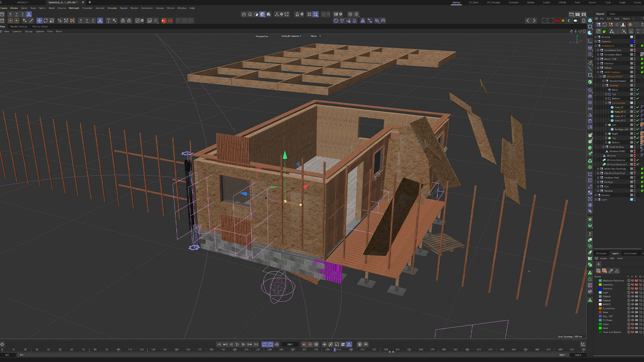Click the Record Active Objects keyframe icon
The width and height of the screenshot is (644, 362).
coord(304,345)
